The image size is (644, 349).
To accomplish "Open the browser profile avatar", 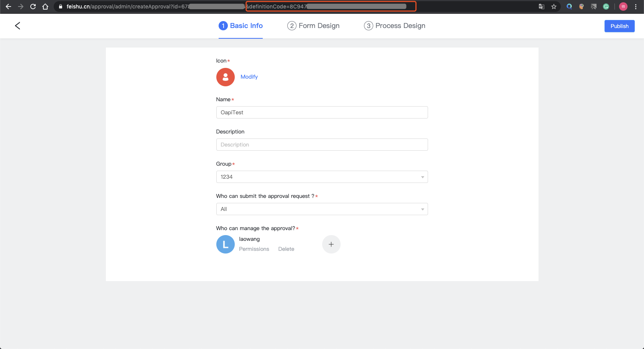I will pyautogui.click(x=623, y=7).
